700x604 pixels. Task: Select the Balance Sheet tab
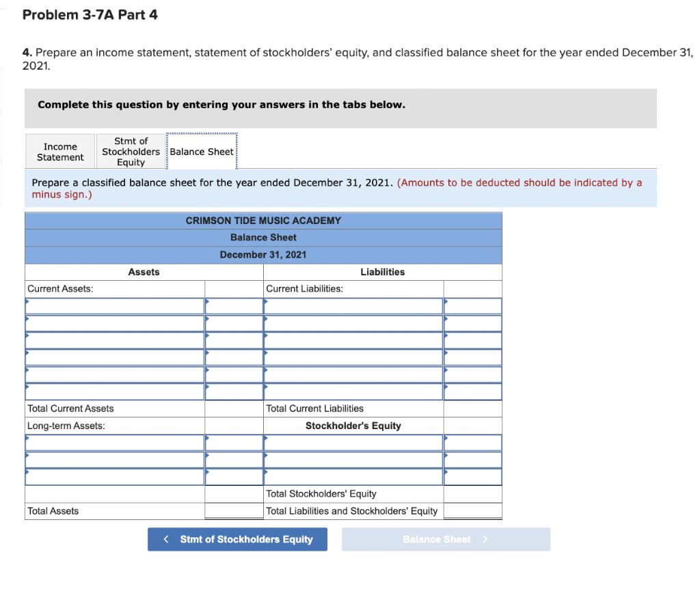pos(202,151)
